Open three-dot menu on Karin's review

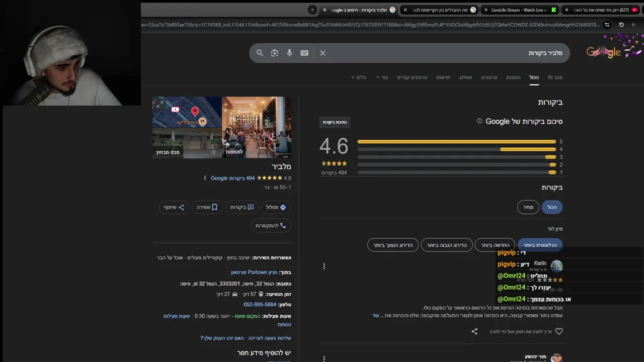click(x=324, y=266)
